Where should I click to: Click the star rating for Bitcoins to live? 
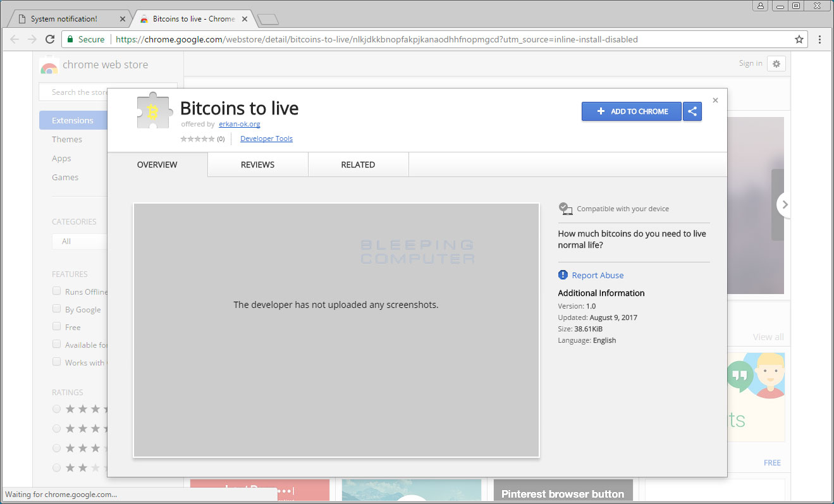pos(197,138)
